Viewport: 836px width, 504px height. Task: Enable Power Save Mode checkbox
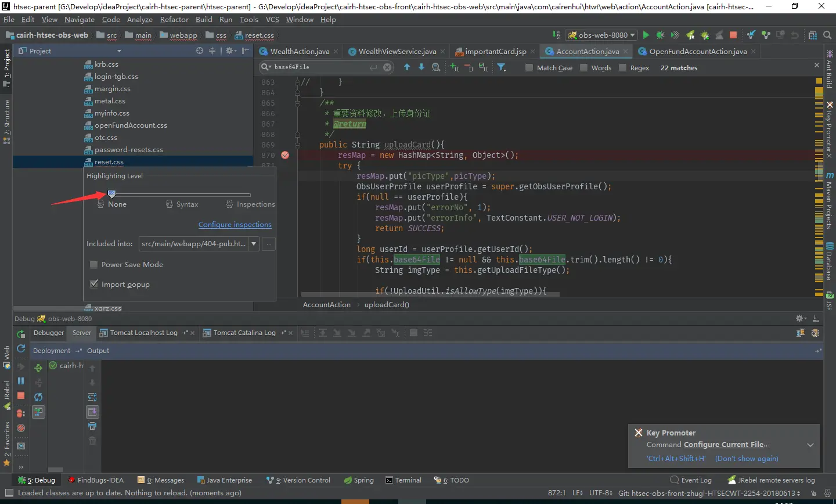point(93,265)
